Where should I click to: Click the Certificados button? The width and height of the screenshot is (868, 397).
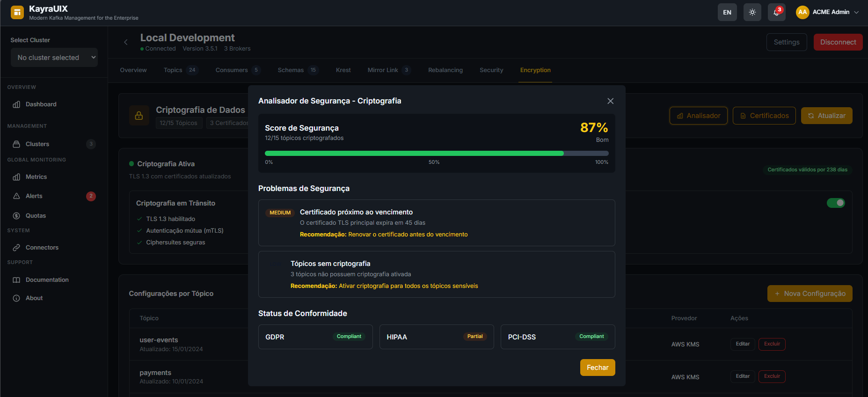(x=764, y=116)
